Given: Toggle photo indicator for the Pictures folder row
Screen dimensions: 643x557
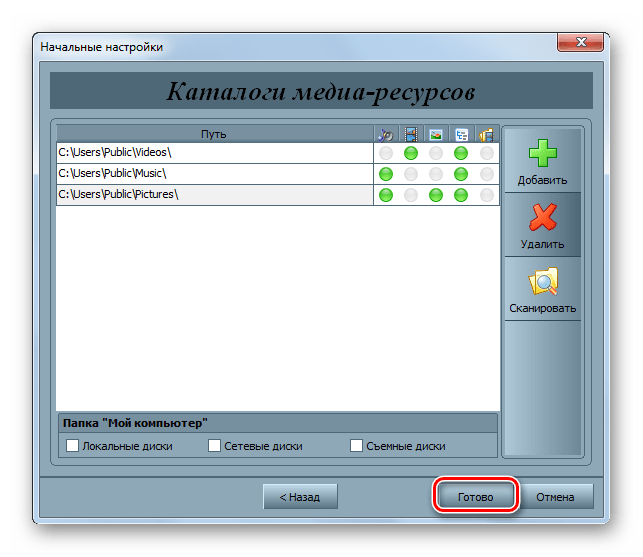Looking at the screenshot, I should pyautogui.click(x=436, y=195).
